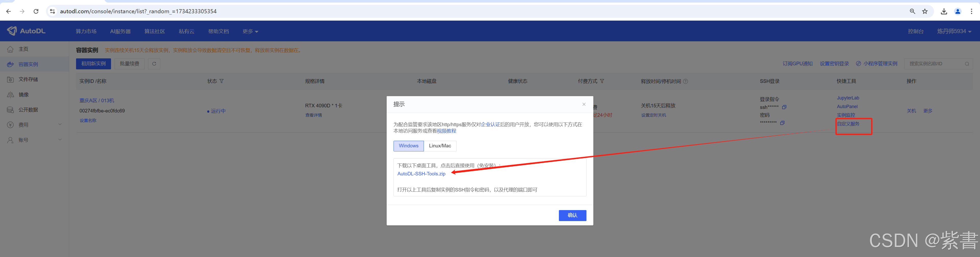Click the browser address bar URL
This screenshot has height=257, width=980.
click(139, 11)
